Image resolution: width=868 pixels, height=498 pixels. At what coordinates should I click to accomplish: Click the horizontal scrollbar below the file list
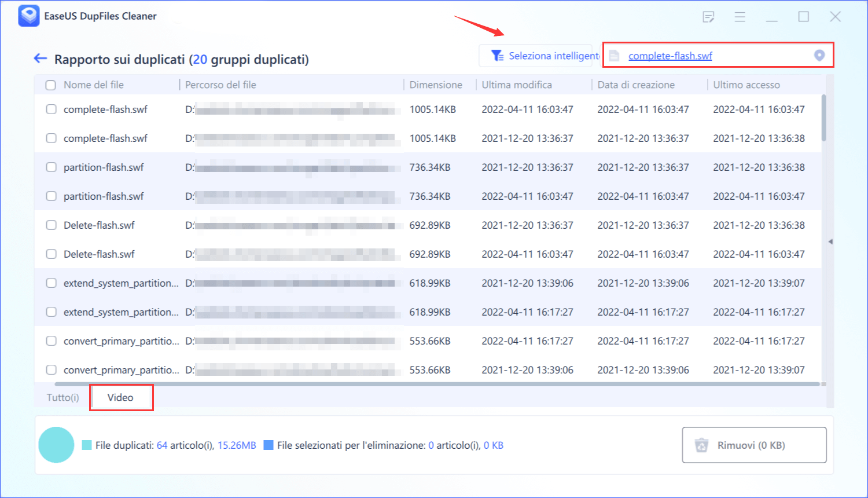coord(405,382)
